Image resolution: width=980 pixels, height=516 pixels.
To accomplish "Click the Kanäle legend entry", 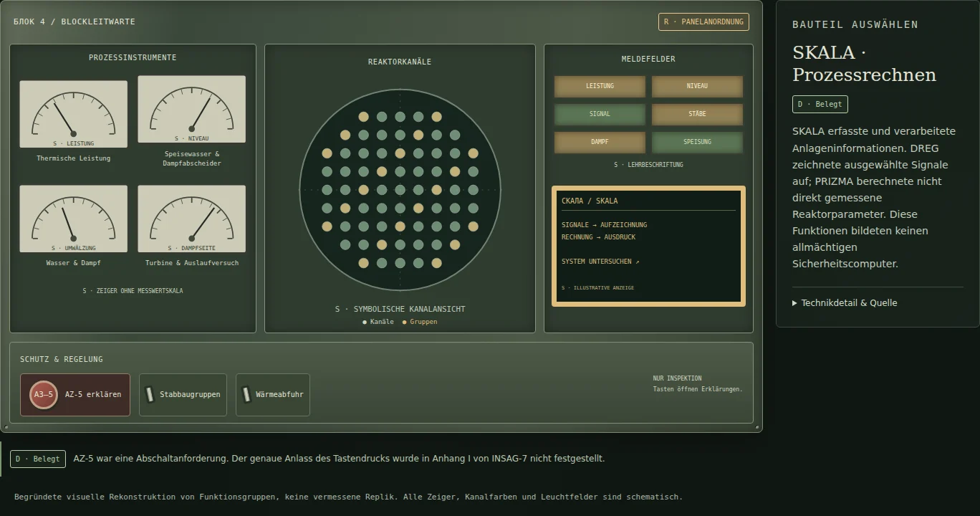I will 378,322.
